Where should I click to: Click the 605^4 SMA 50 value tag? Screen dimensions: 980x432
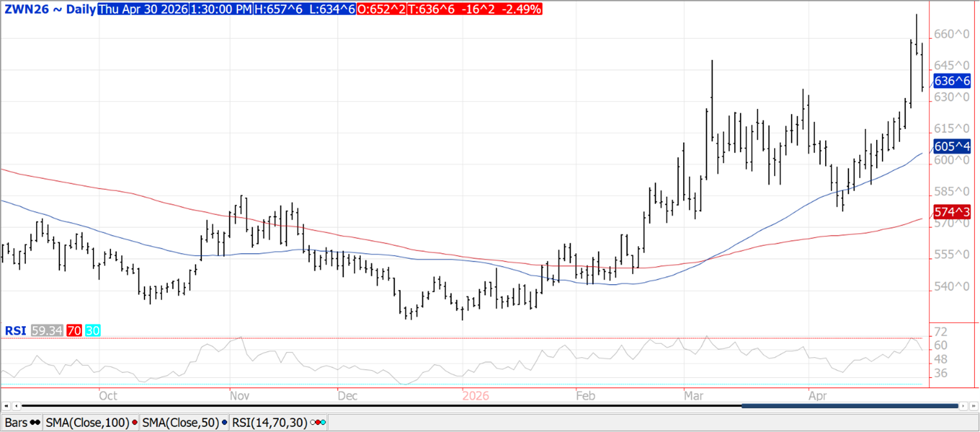[952, 147]
